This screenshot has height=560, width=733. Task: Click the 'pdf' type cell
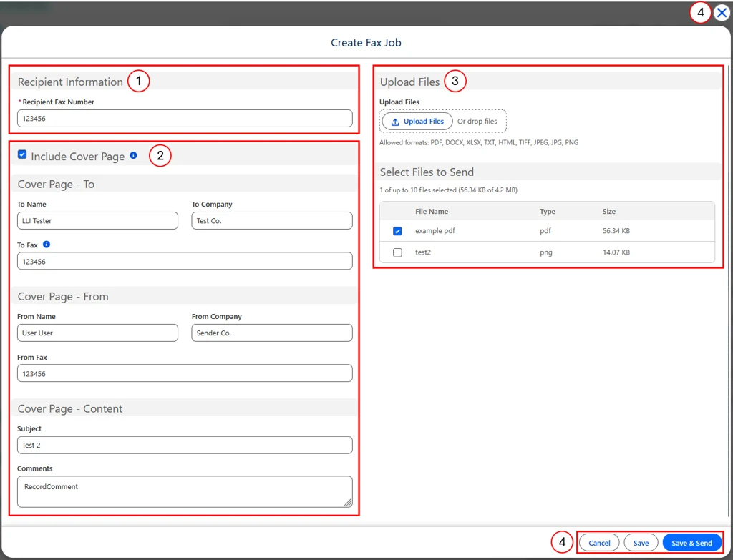click(x=545, y=231)
